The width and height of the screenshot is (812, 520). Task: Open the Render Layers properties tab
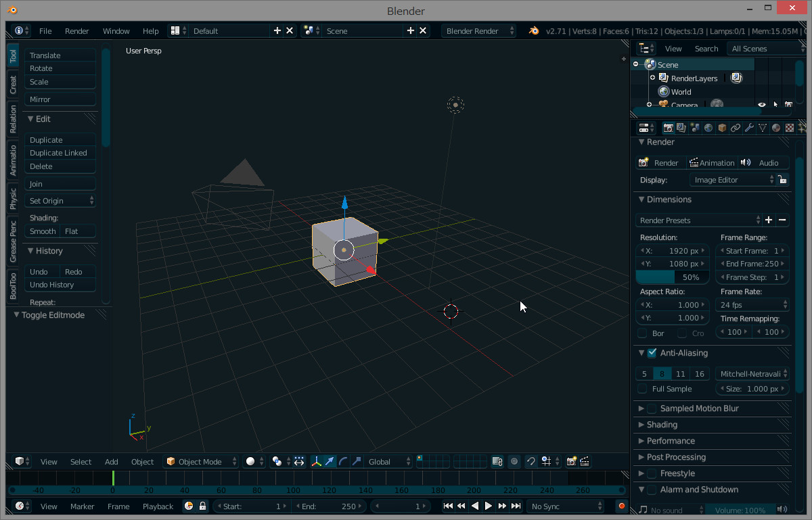pyautogui.click(x=681, y=128)
